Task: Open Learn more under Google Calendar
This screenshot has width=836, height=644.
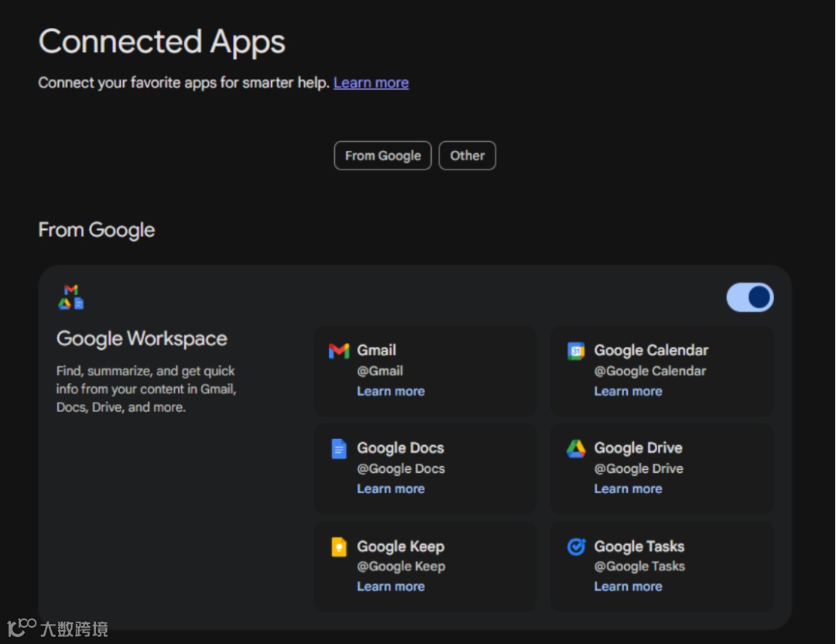Action: pyautogui.click(x=628, y=392)
